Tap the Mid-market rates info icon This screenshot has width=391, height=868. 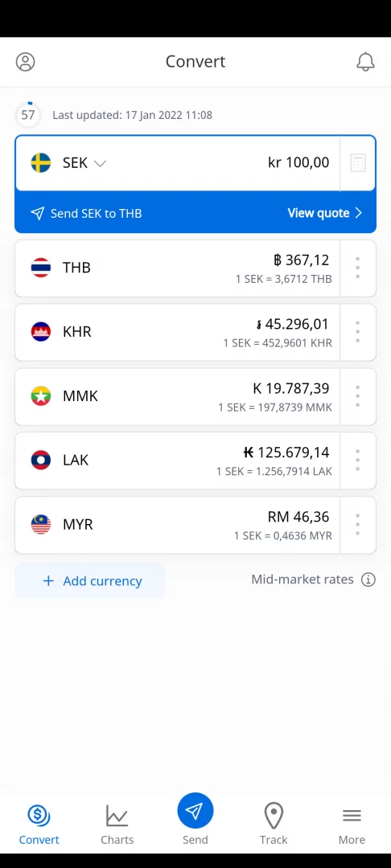[368, 579]
